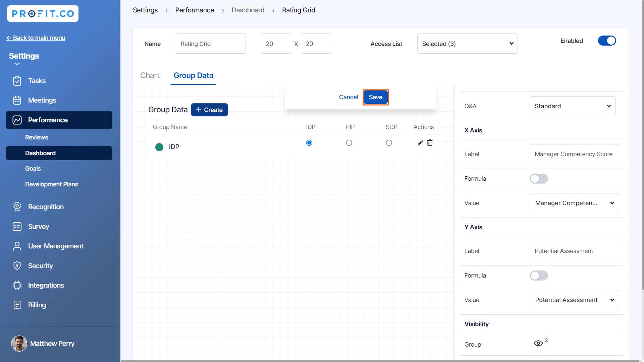
Task: Click the Name input field
Action: [211, 44]
